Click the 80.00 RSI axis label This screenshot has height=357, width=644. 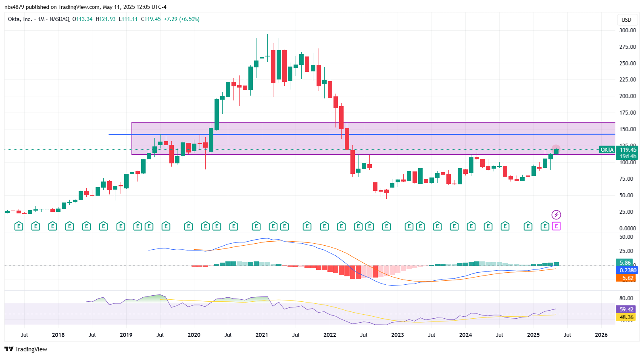626,298
